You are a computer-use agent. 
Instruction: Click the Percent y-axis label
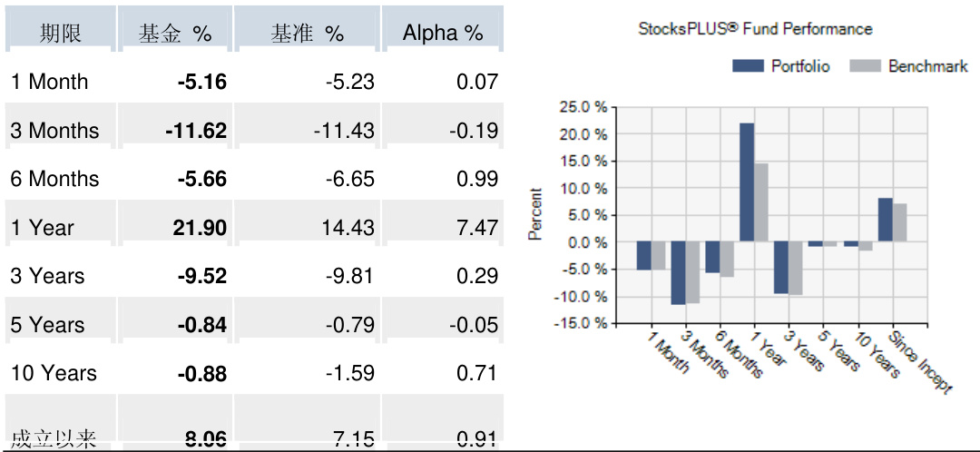535,214
